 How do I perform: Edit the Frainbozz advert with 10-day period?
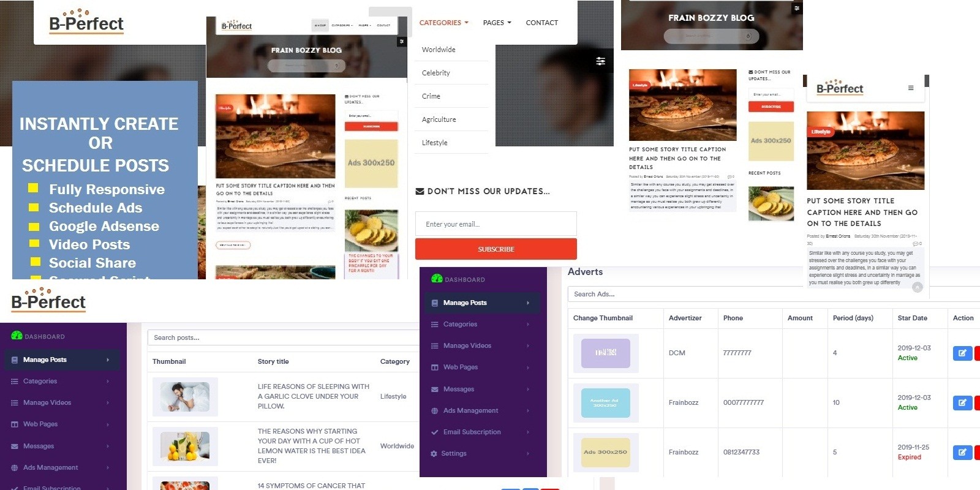click(962, 403)
